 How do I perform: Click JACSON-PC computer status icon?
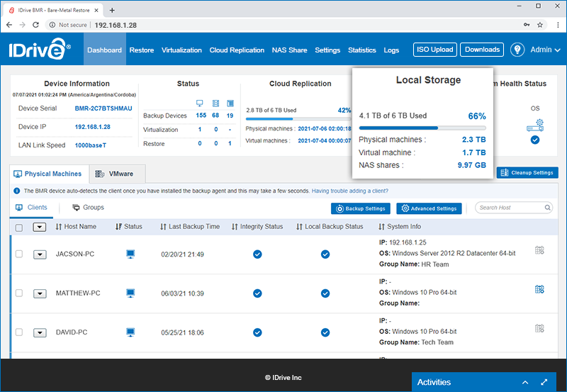pos(130,254)
